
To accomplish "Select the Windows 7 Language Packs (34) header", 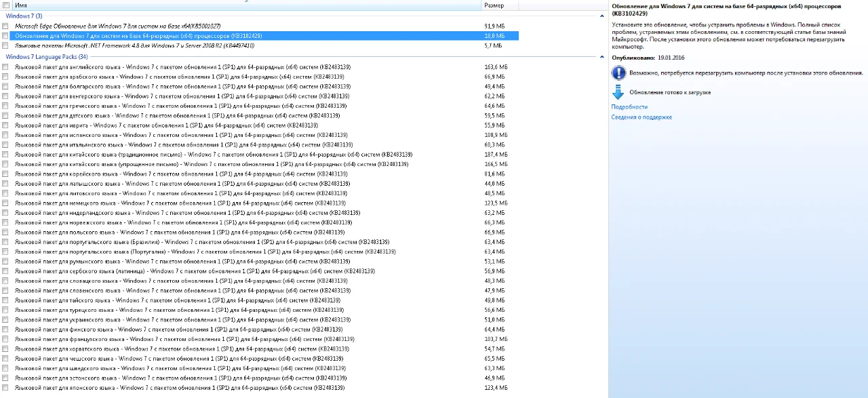I will tap(47, 57).
